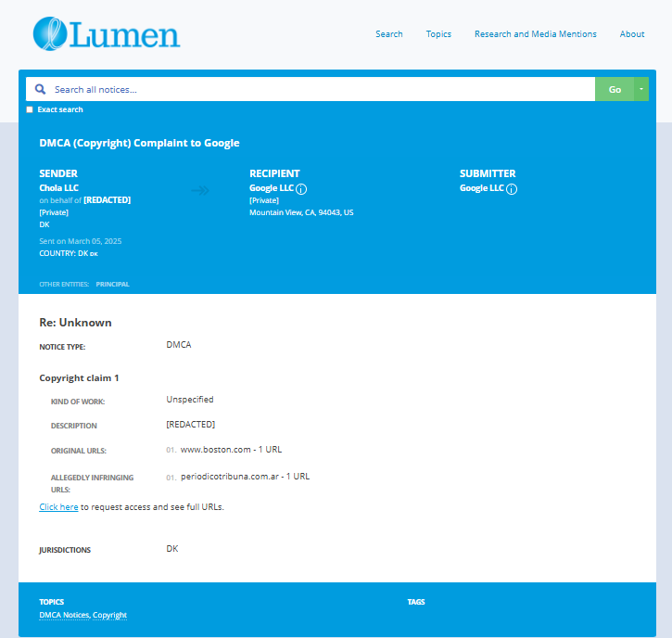Click the OTHER ENTITIES label
This screenshot has height=638, width=672.
point(64,285)
